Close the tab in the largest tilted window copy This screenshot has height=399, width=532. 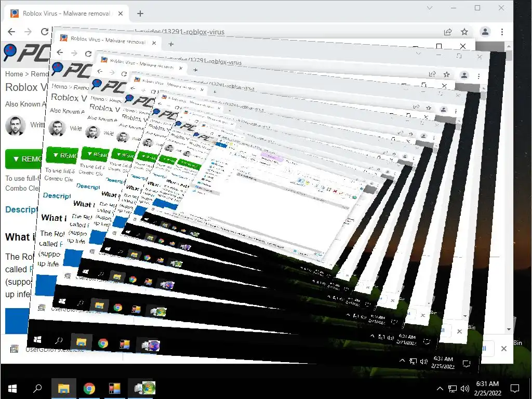[x=154, y=43]
